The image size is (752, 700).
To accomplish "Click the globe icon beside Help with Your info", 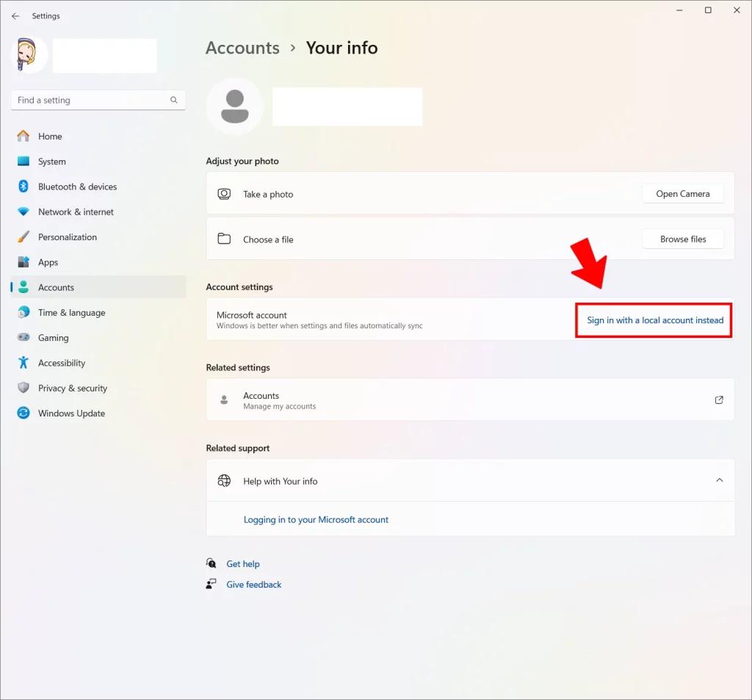I will [x=224, y=480].
